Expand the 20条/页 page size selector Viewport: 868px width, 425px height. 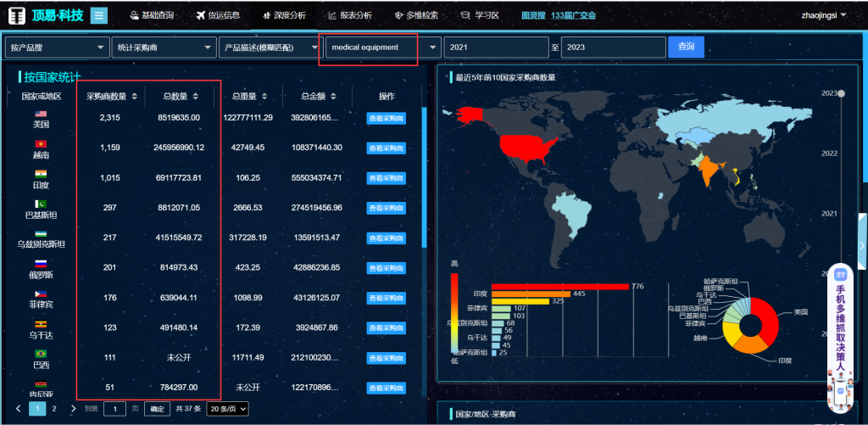(228, 409)
